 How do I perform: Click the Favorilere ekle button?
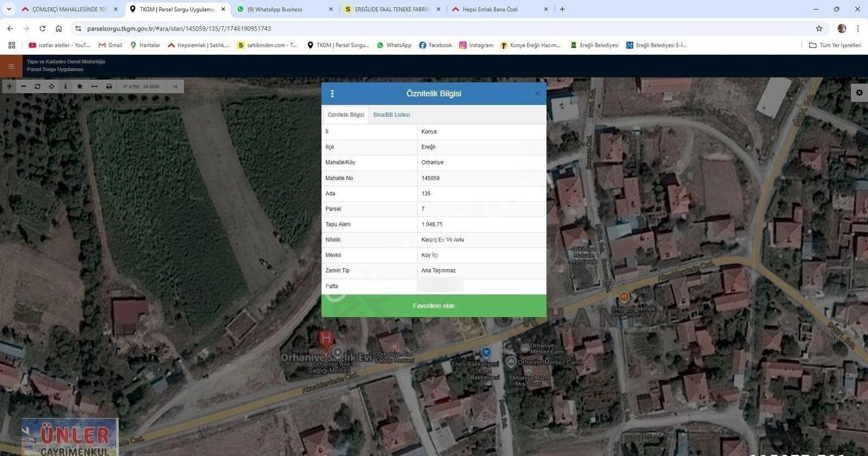(x=434, y=306)
